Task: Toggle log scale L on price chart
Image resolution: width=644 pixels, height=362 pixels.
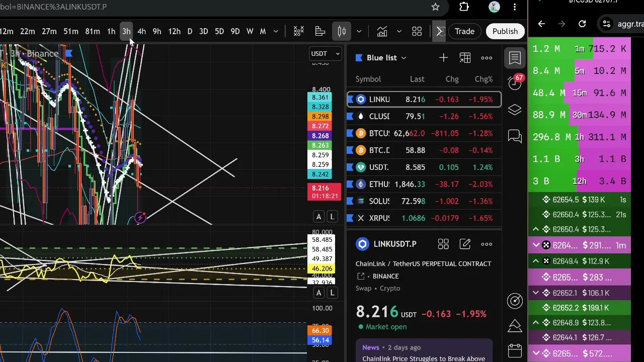Action: (332, 217)
